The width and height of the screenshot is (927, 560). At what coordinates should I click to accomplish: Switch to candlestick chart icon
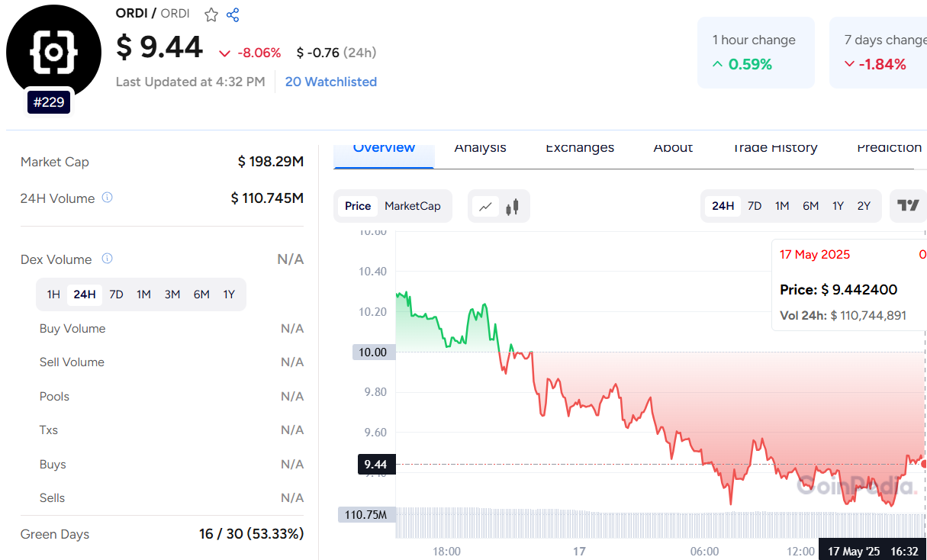tap(512, 206)
